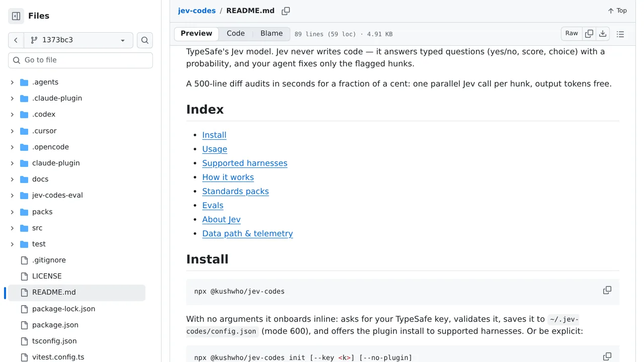Open the .opencode folder icon
The height and width of the screenshot is (362, 644).
pos(24,147)
